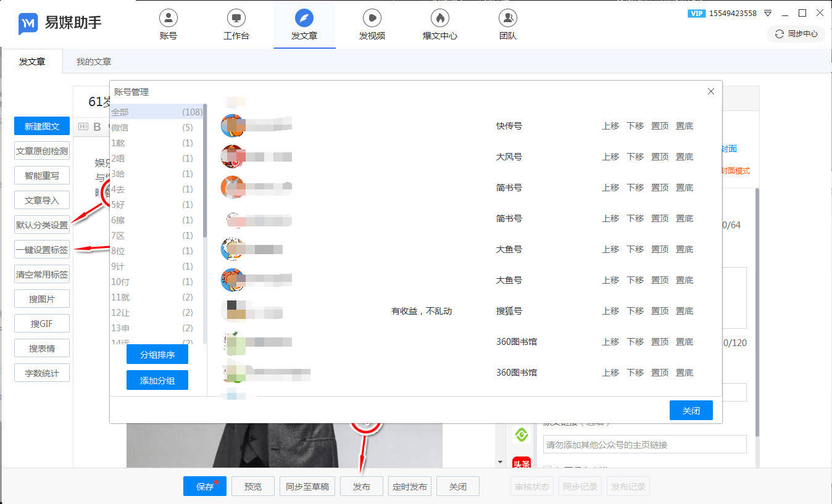Open the 账号 section icon
Image resolution: width=832 pixels, height=504 pixels.
168,17
